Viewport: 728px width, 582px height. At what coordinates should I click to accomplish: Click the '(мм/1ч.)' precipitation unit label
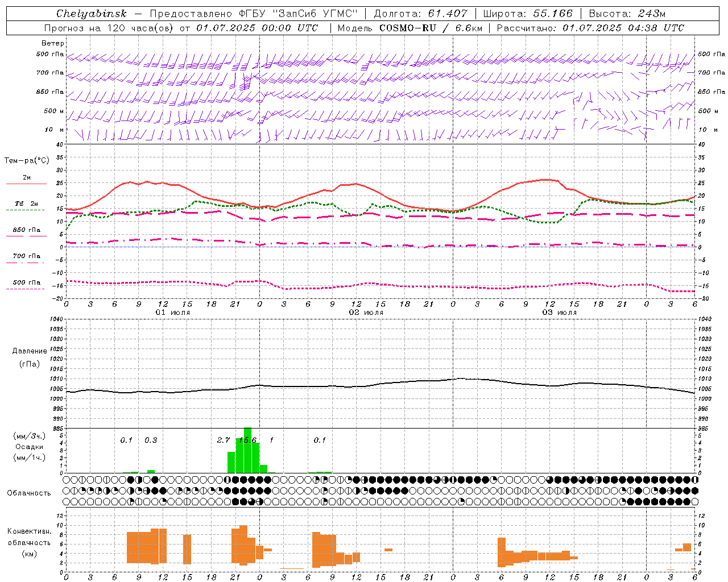click(x=29, y=458)
